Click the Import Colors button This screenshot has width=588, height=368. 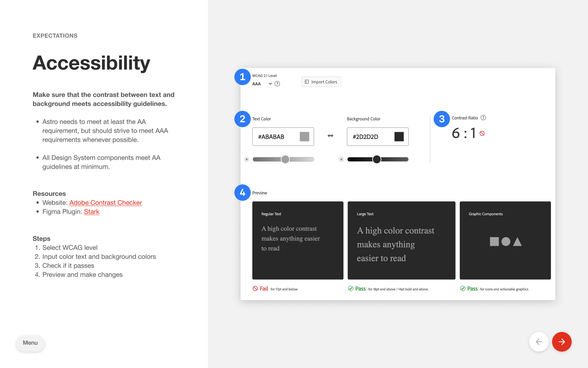click(x=321, y=82)
